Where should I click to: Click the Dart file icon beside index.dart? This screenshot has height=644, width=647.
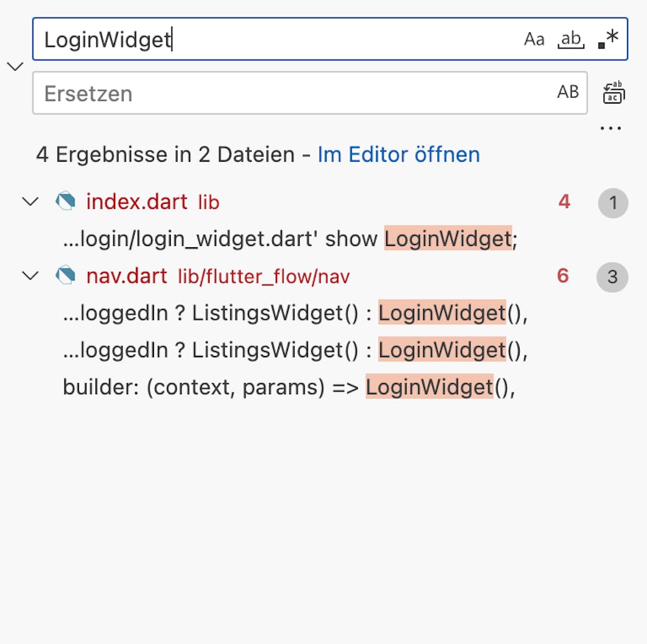[x=65, y=202]
